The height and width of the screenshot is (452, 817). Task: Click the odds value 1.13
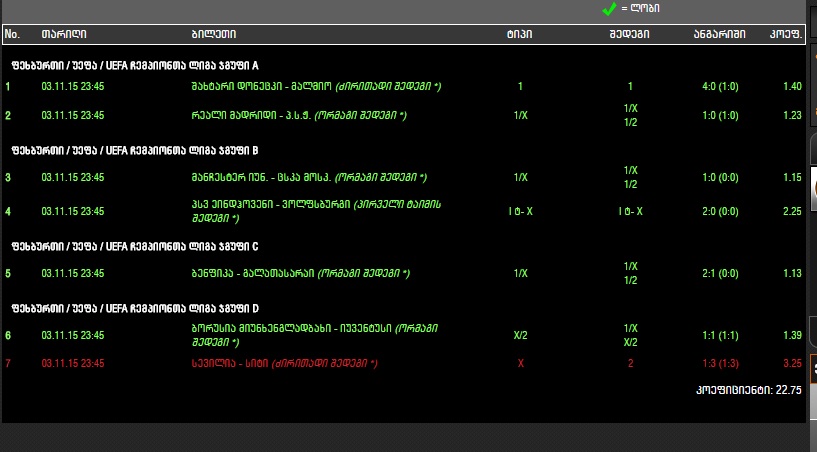(x=792, y=273)
